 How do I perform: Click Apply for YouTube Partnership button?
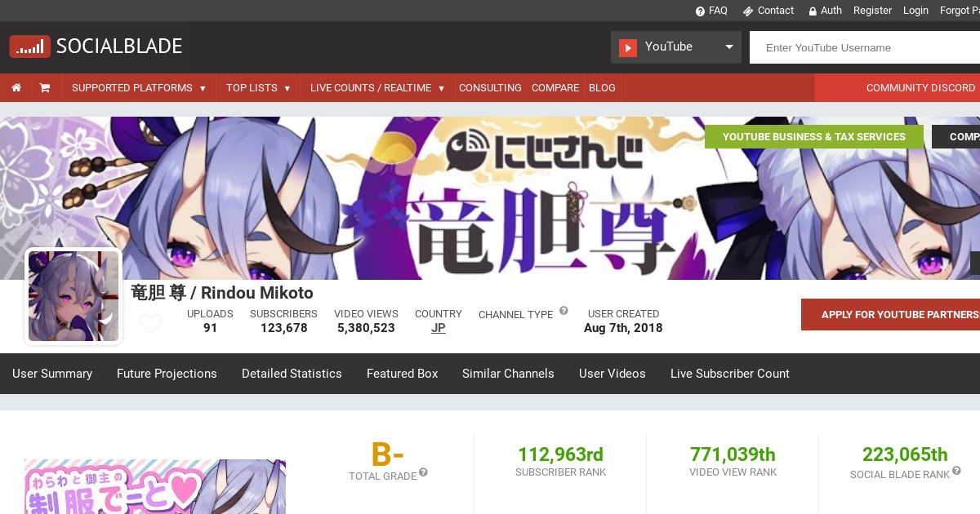click(x=890, y=314)
